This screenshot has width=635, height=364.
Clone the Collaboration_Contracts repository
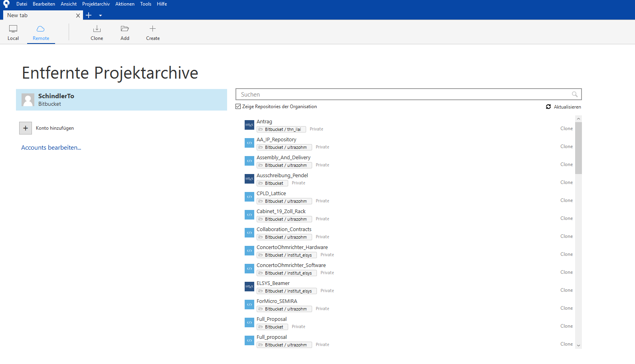pos(566,236)
